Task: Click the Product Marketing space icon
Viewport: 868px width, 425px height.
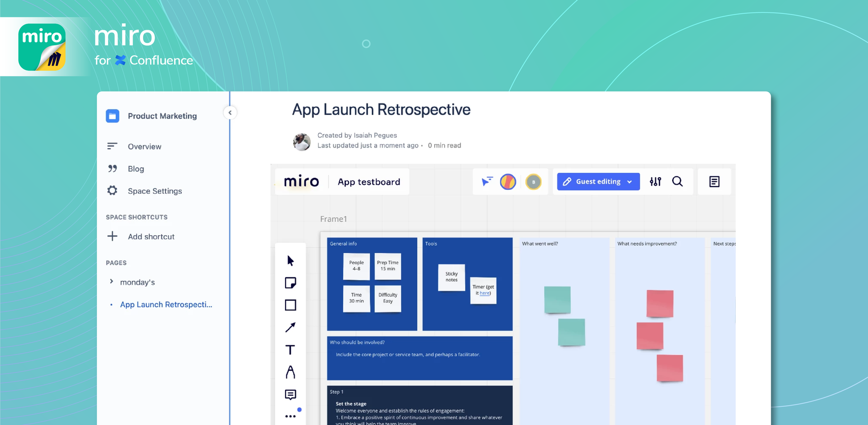Action: pyautogui.click(x=112, y=116)
